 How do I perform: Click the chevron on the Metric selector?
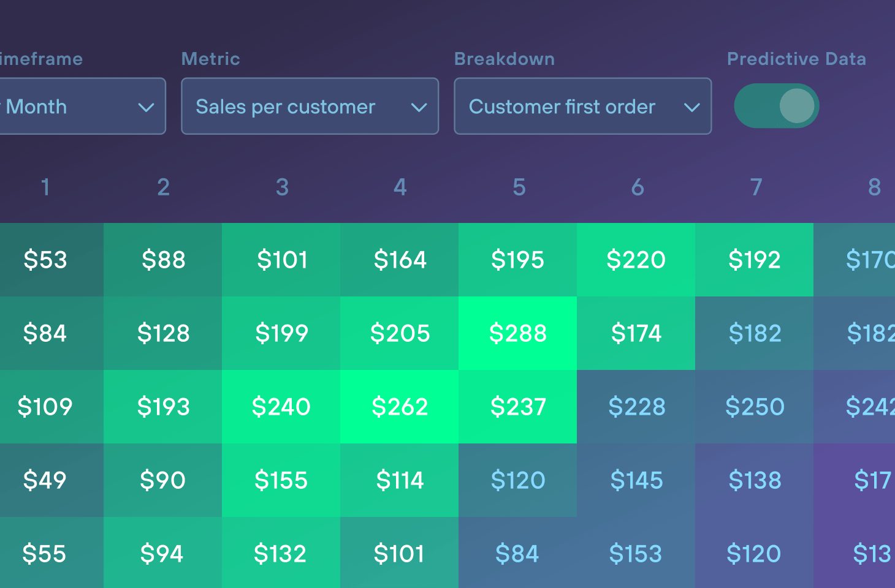pos(419,107)
